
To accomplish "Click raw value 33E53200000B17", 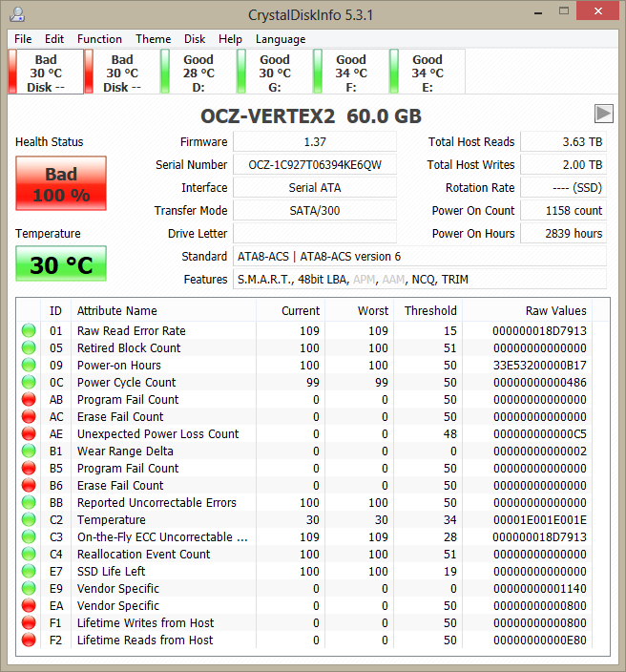I will 540,366.
